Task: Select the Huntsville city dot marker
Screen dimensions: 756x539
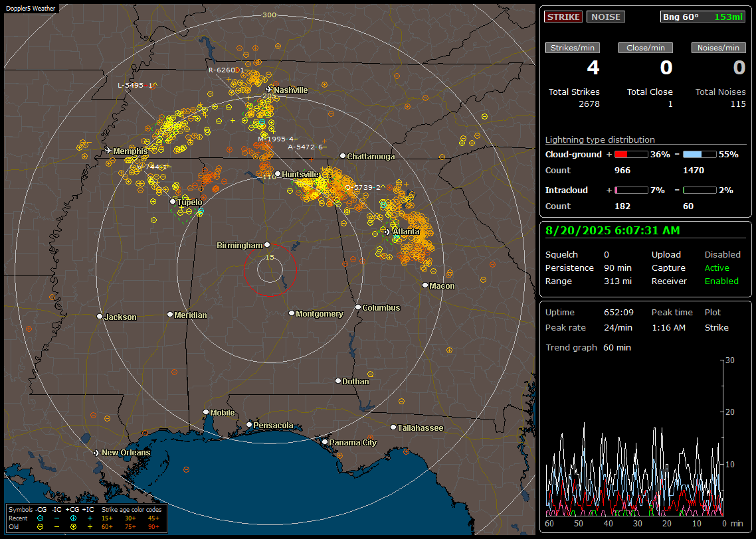Action: (x=278, y=174)
